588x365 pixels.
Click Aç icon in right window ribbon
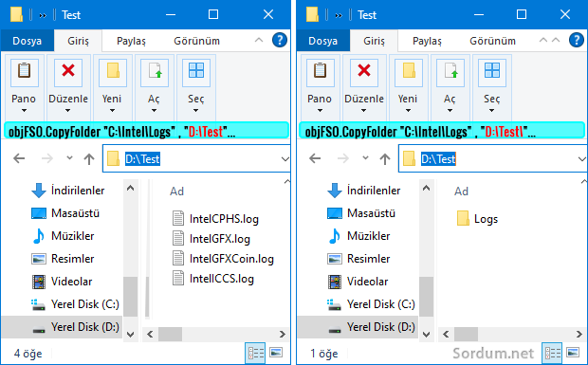pos(450,72)
